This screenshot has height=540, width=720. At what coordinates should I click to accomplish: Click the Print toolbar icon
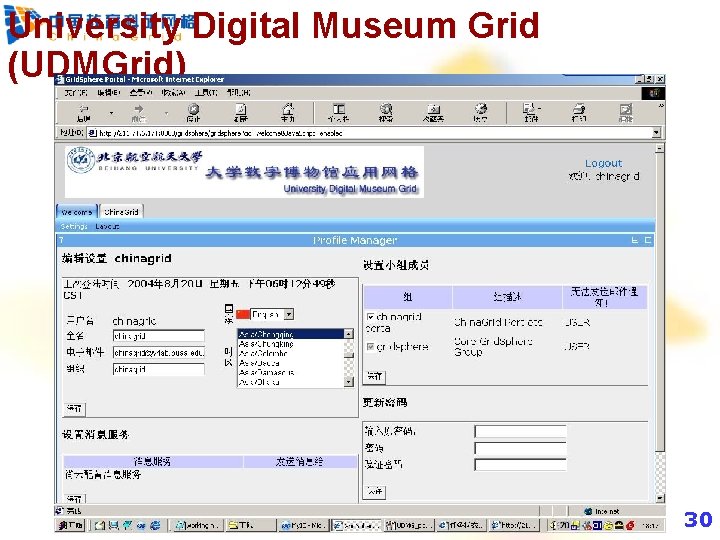[579, 109]
